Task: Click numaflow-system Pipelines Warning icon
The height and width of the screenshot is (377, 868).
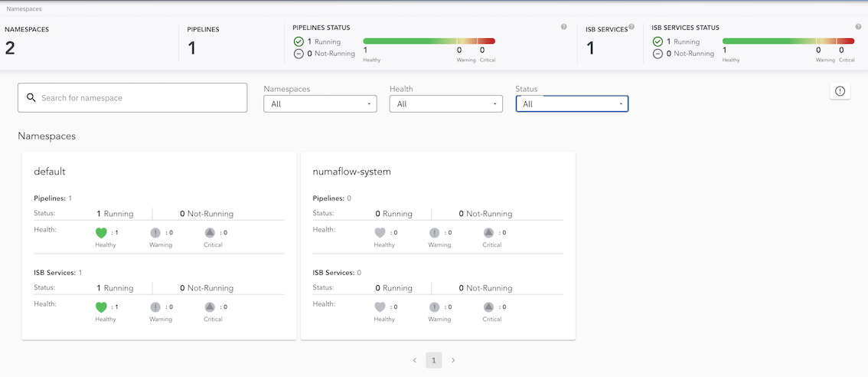Action: click(435, 233)
